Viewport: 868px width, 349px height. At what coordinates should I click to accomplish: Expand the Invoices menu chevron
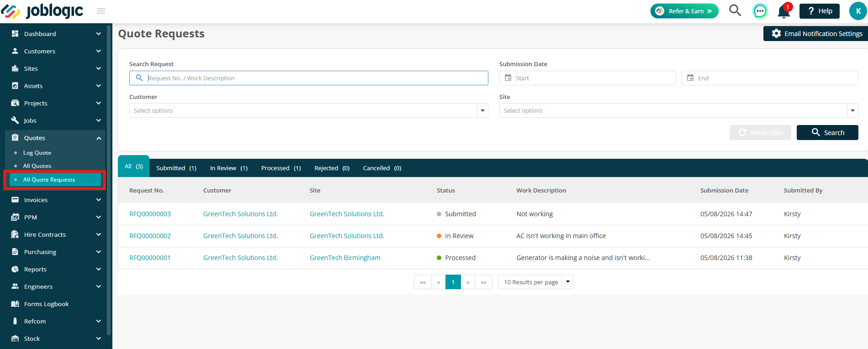point(99,200)
